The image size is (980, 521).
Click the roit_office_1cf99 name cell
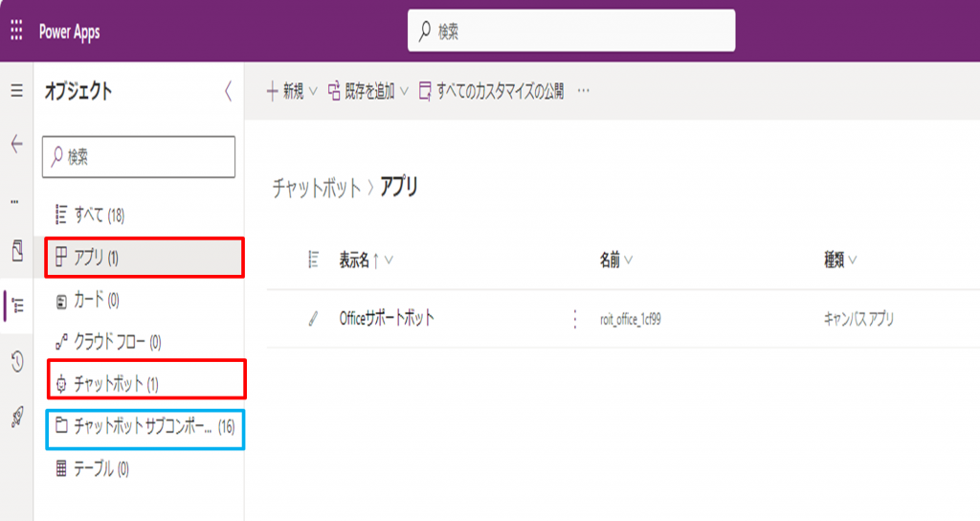click(x=631, y=320)
